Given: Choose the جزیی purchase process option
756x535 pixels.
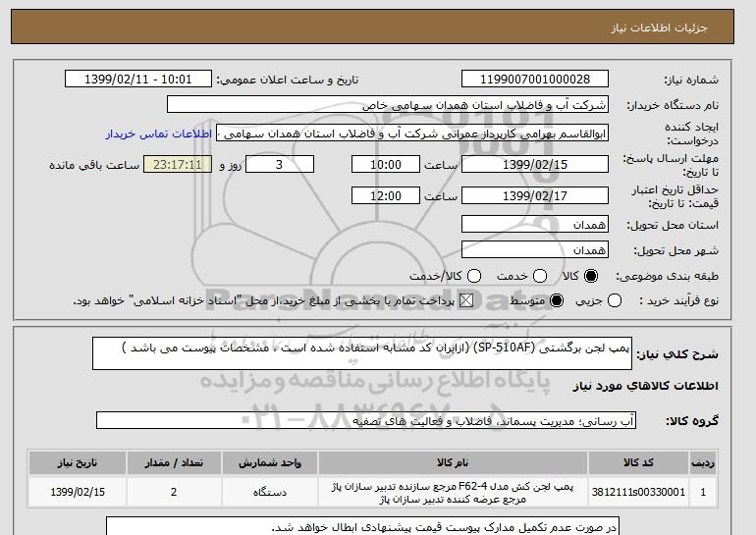Looking at the screenshot, I should tap(615, 300).
